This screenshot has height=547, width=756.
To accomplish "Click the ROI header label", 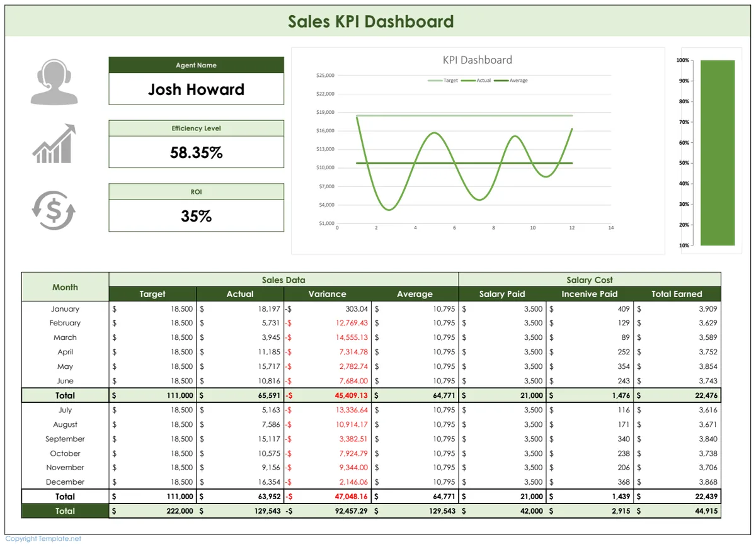I will pos(197,192).
